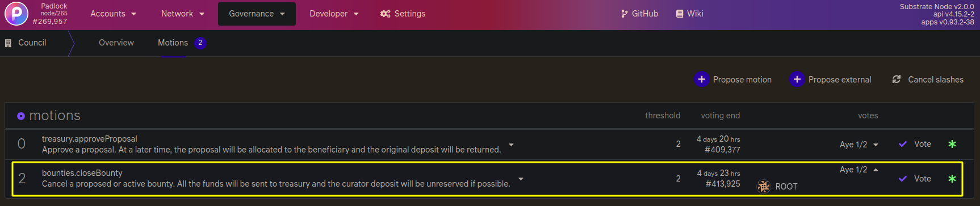The image size is (980, 206).
Task: Click the Padlock chain logo icon
Action: pyautogui.click(x=16, y=14)
